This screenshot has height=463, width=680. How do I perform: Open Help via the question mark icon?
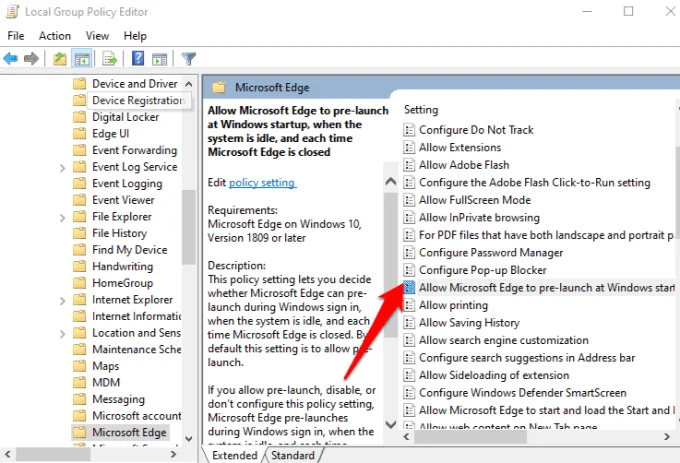coord(139,58)
